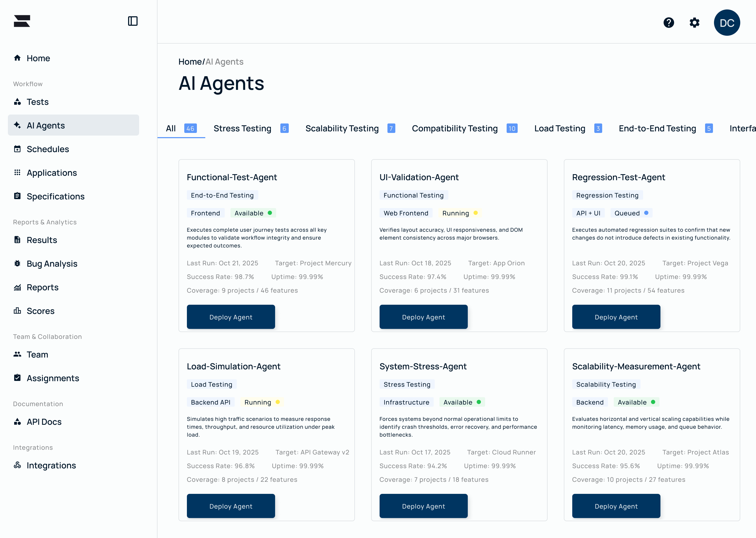Click the Bug Analysis bug icon
This screenshot has width=756, height=538.
[x=17, y=263]
